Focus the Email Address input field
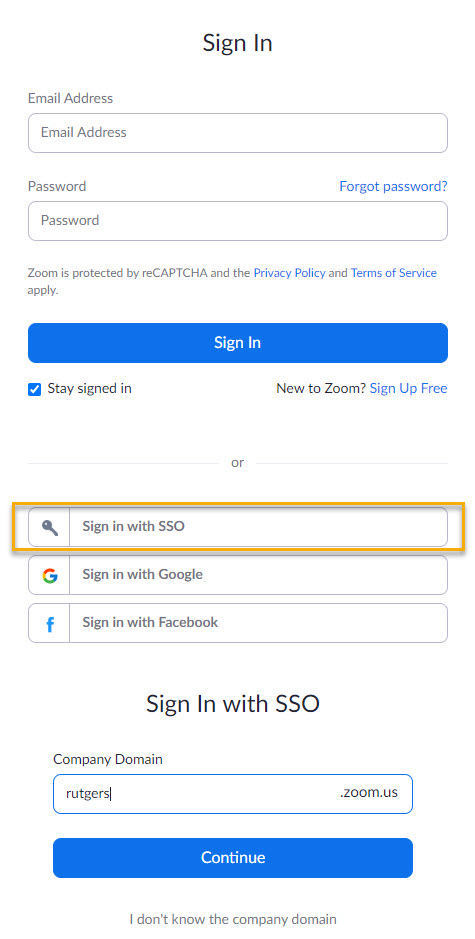 [x=238, y=133]
